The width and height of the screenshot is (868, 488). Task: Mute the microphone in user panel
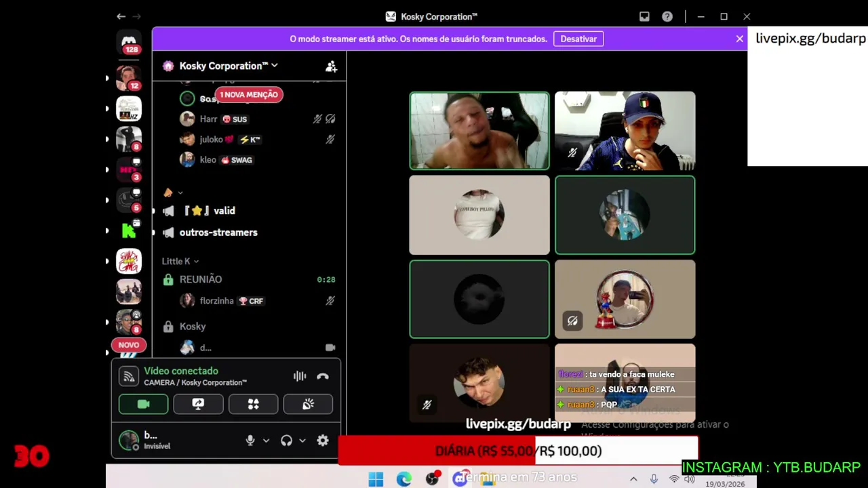pos(250,441)
